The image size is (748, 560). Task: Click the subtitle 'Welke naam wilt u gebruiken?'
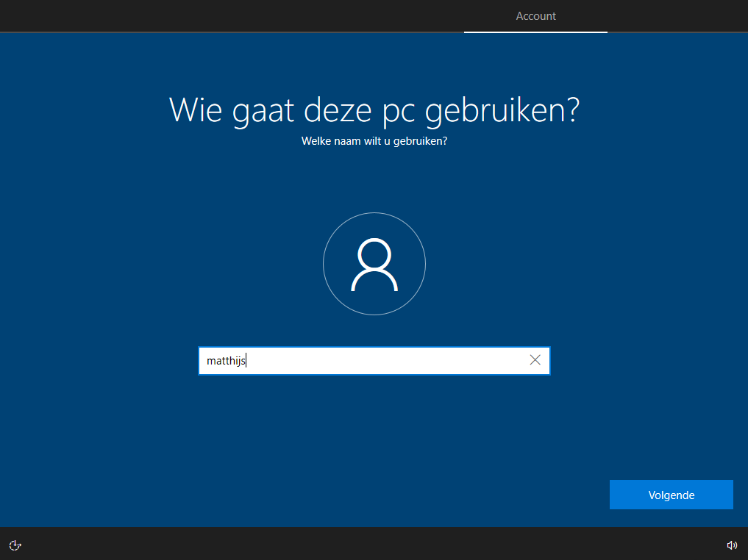[374, 141]
